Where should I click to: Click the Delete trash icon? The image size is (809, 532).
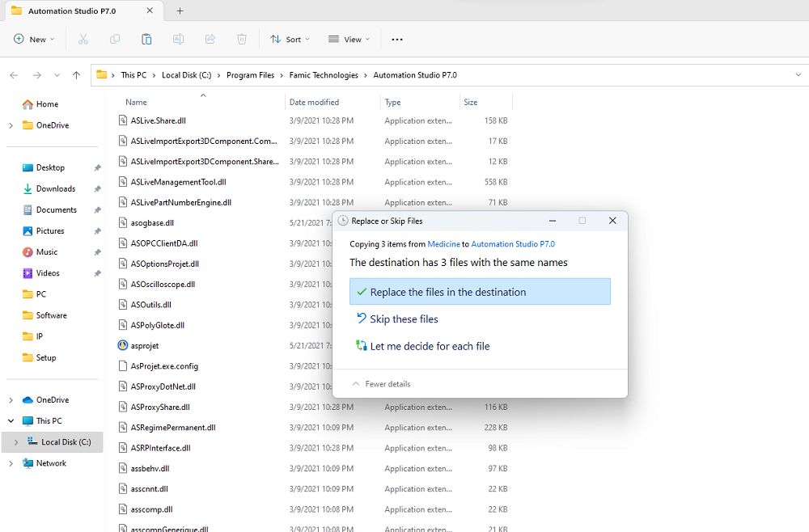[242, 39]
